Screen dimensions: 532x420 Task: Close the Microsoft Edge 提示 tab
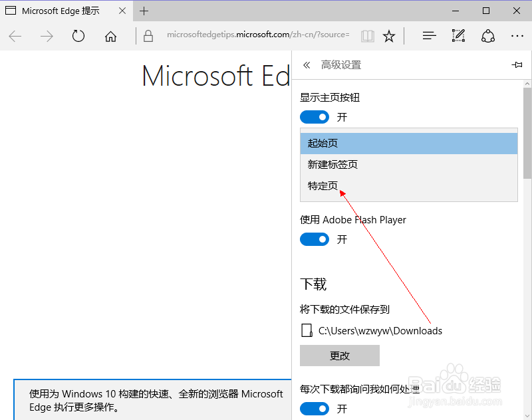pos(122,11)
